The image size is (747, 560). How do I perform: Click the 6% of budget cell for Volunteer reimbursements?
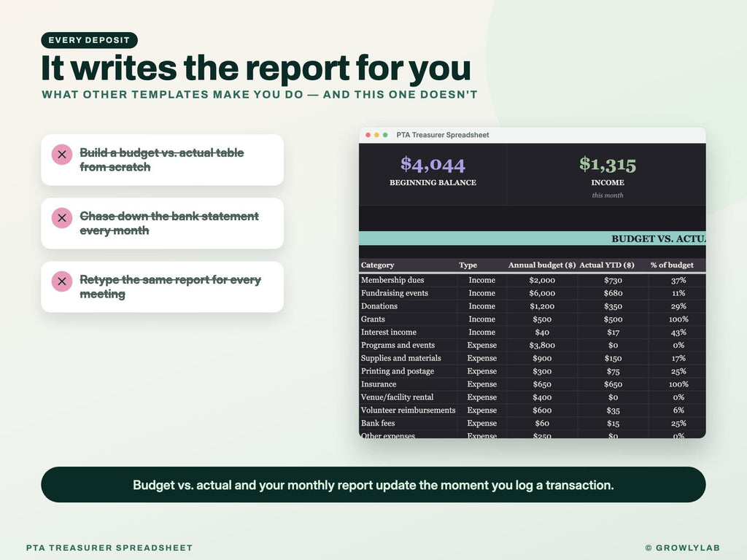[678, 410]
